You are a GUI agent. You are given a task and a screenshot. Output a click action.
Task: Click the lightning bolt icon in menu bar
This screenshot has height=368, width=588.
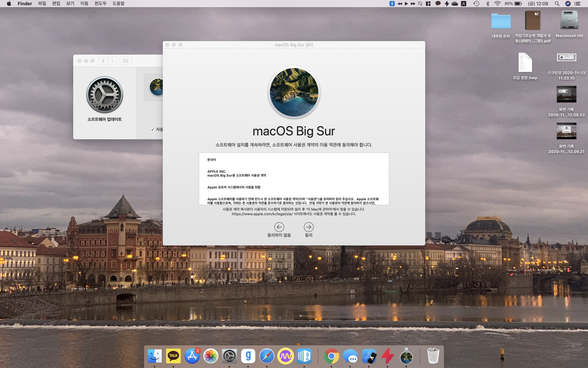447,3
